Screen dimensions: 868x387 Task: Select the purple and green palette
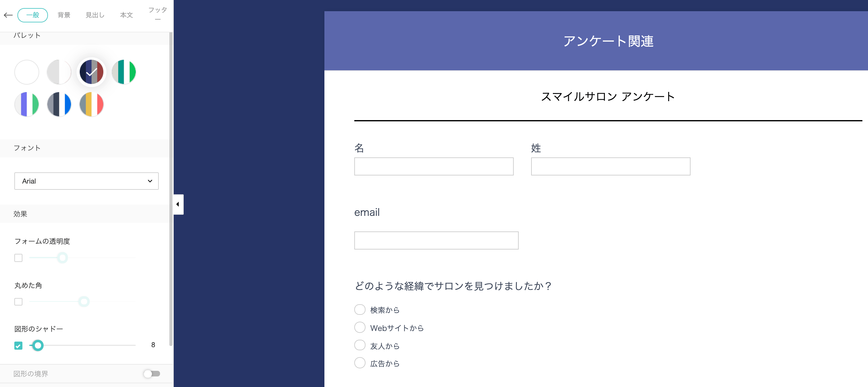(27, 105)
